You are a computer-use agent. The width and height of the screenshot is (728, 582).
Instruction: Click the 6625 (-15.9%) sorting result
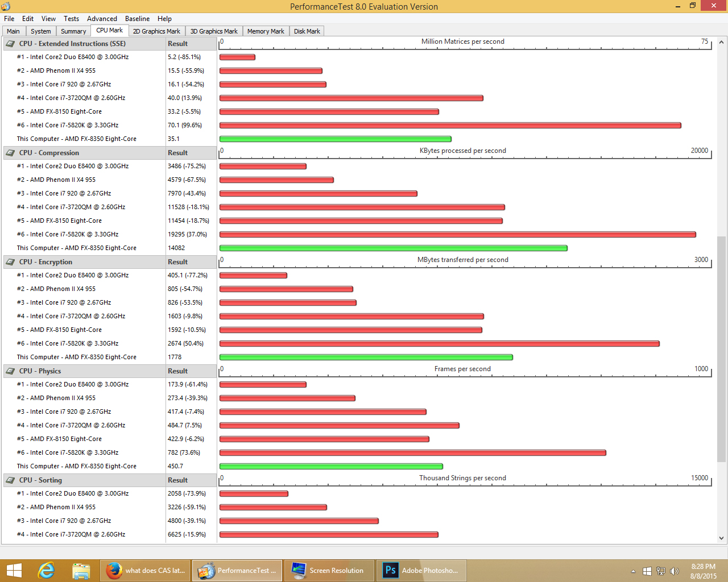tap(187, 534)
